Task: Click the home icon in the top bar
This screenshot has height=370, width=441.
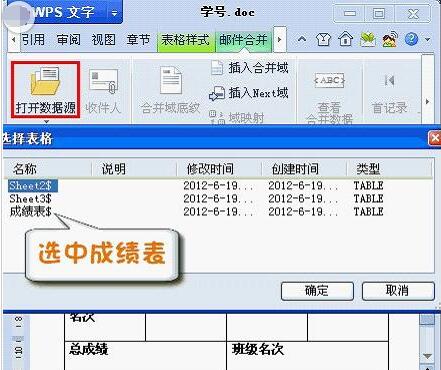Action: pyautogui.click(x=345, y=40)
